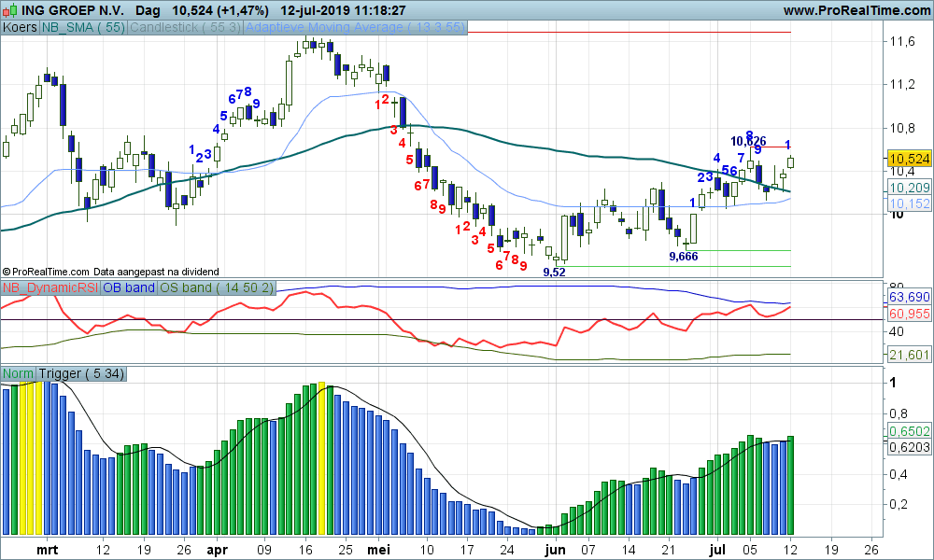This screenshot has height=560, width=934.
Task: Select the mrt month label on time axis
Action: pyautogui.click(x=47, y=550)
